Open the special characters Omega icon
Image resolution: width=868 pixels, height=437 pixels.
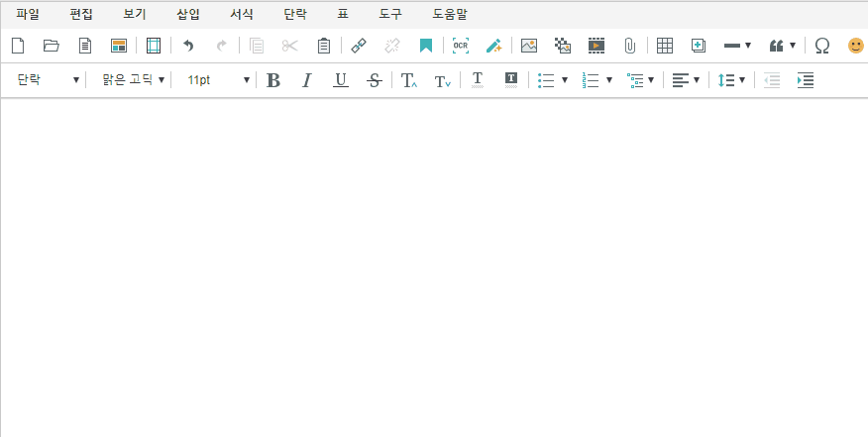pyautogui.click(x=821, y=46)
